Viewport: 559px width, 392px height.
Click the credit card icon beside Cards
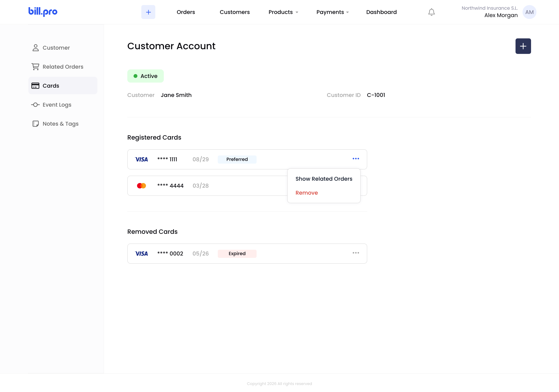point(35,86)
